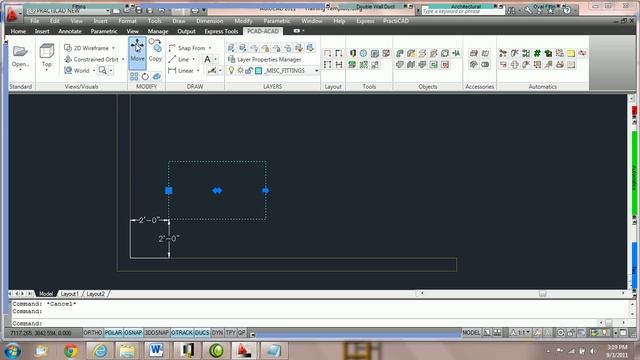Click the keyword search field
The image size is (640, 360).
[x=463, y=11]
